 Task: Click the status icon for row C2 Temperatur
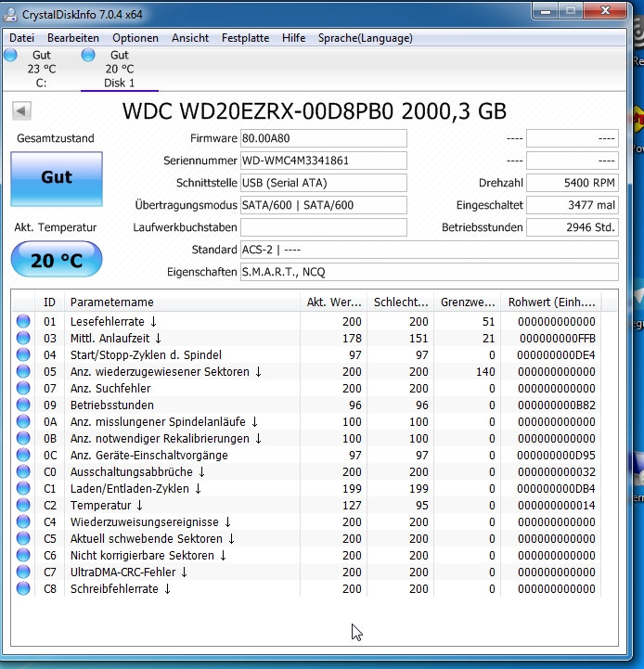[x=23, y=505]
